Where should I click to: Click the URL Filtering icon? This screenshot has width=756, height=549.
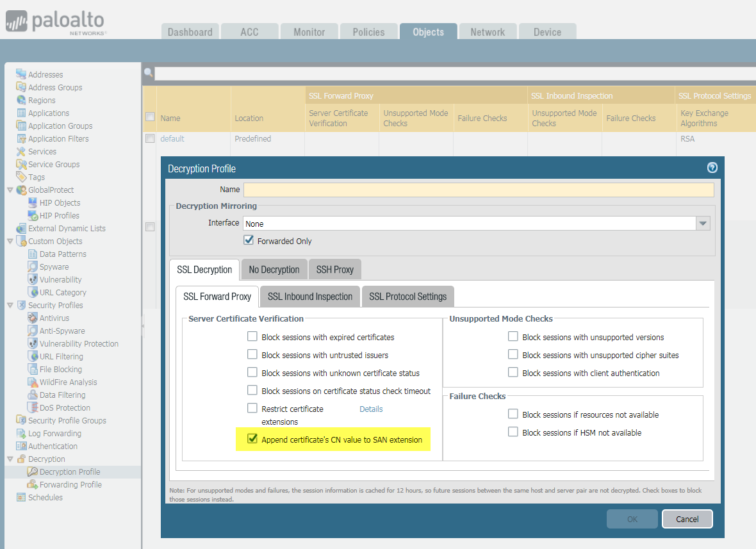pos(33,356)
